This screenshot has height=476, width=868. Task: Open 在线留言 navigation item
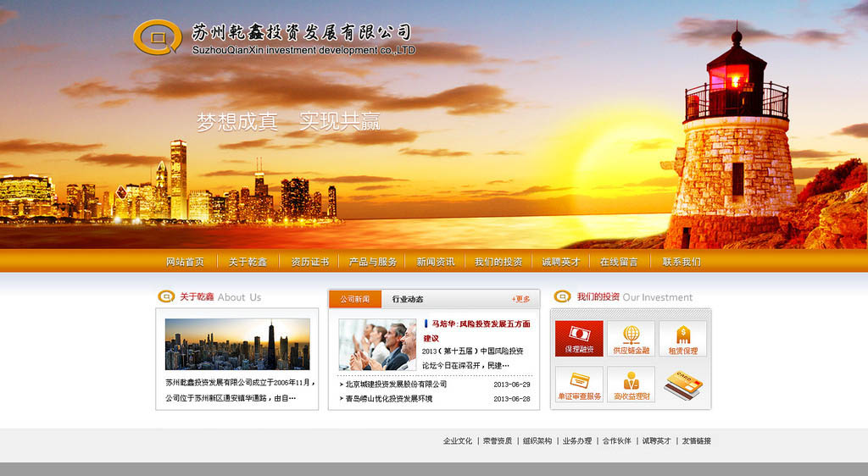[x=619, y=262]
